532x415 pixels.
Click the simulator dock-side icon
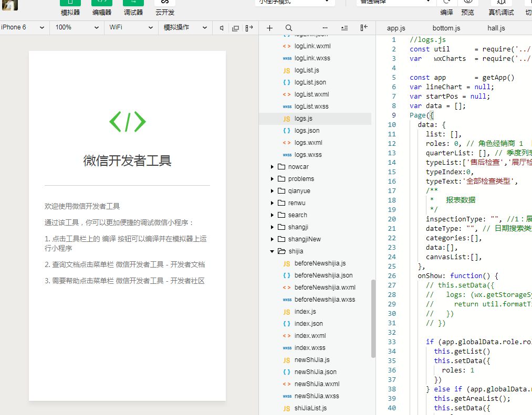tap(249, 28)
